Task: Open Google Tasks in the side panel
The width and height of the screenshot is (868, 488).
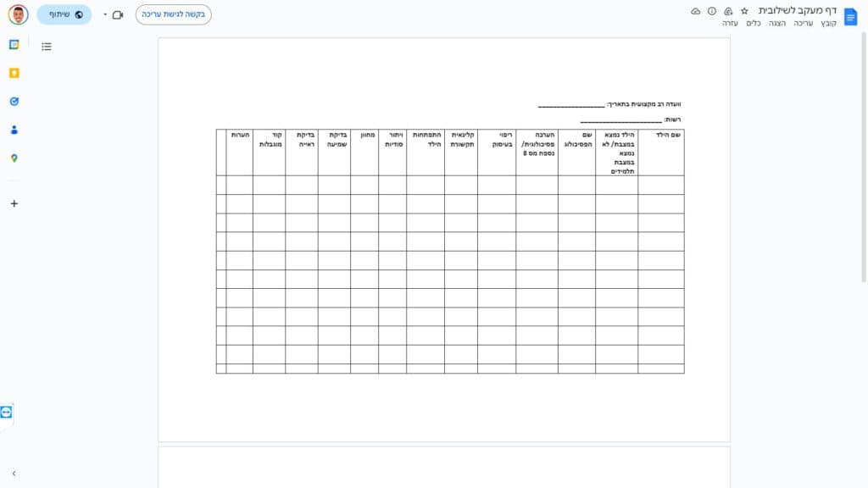Action: (x=14, y=101)
